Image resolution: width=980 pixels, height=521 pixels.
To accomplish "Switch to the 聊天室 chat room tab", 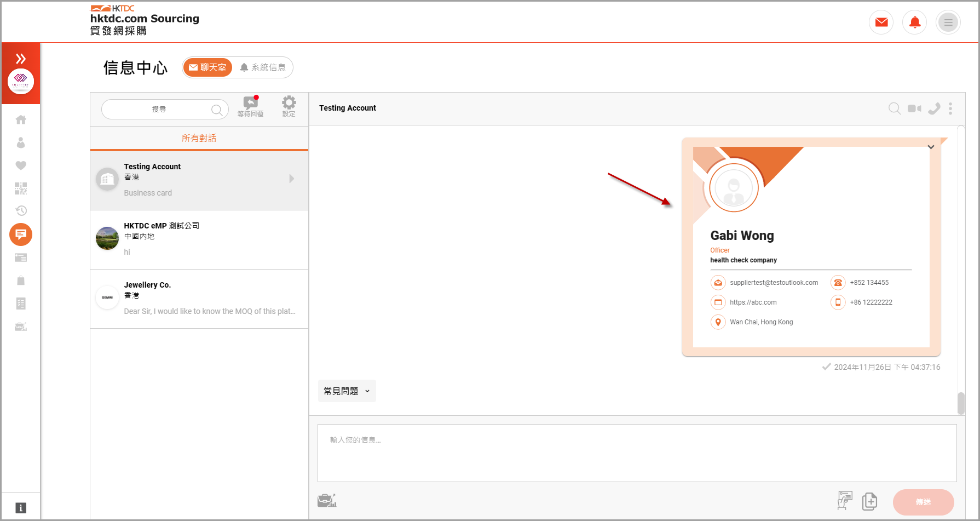I will point(207,67).
